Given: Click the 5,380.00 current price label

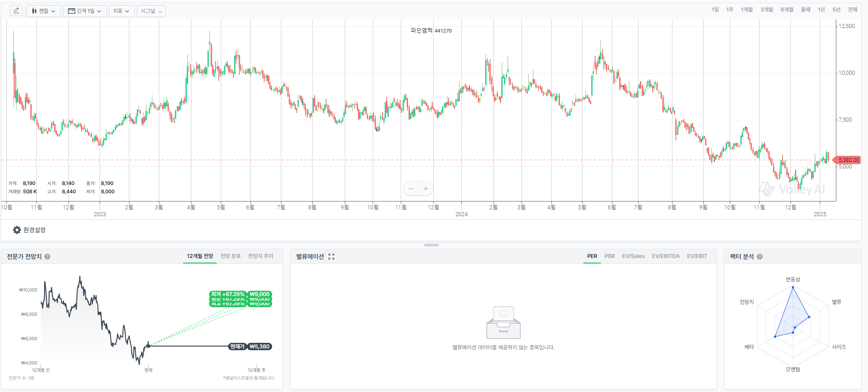Looking at the screenshot, I should click(x=848, y=160).
